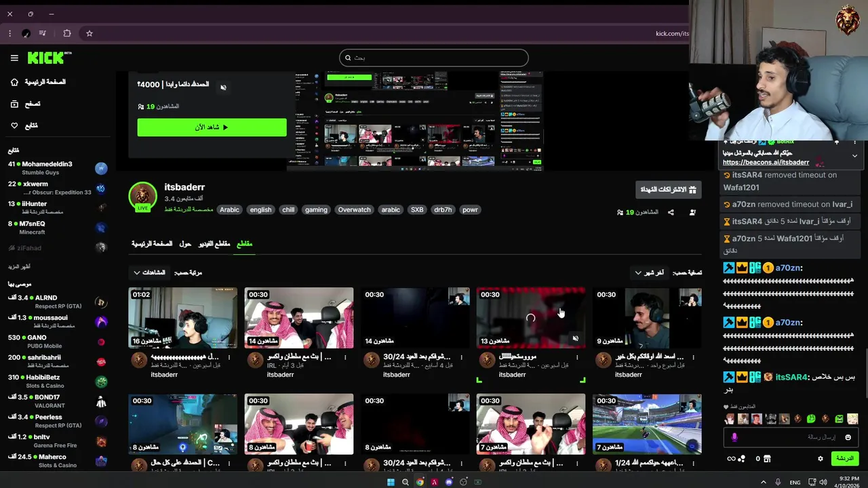This screenshot has width=868, height=488.
Task: Switch to the channel home tab
Action: pos(152,243)
